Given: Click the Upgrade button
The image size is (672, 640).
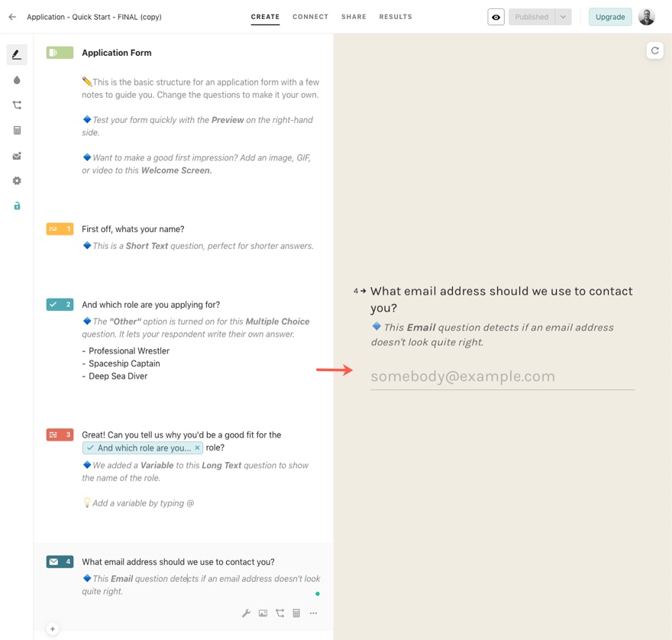Looking at the screenshot, I should click(609, 17).
